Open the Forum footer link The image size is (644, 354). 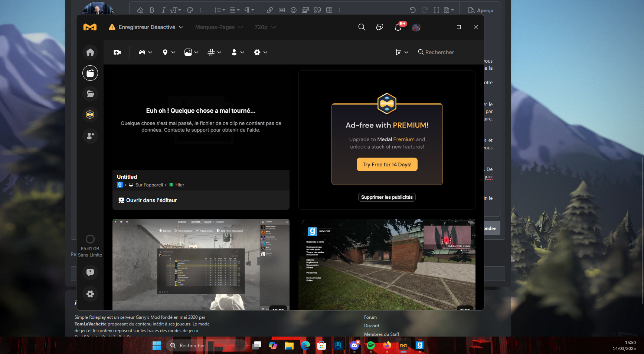[x=370, y=317]
